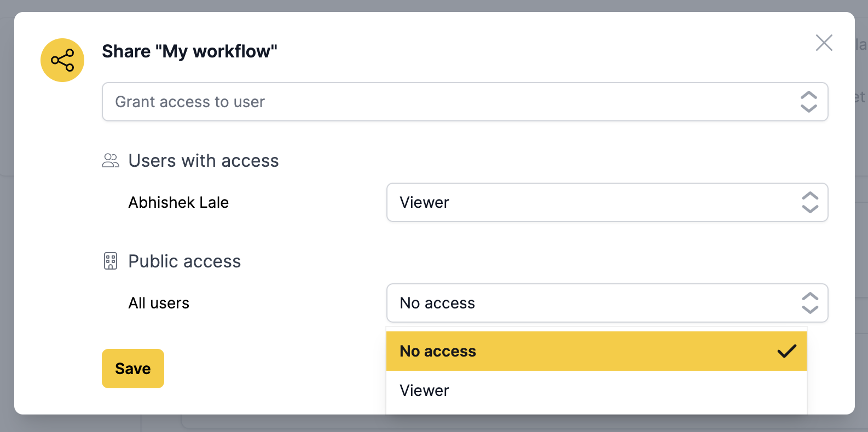Click the Public access building icon

(111, 261)
